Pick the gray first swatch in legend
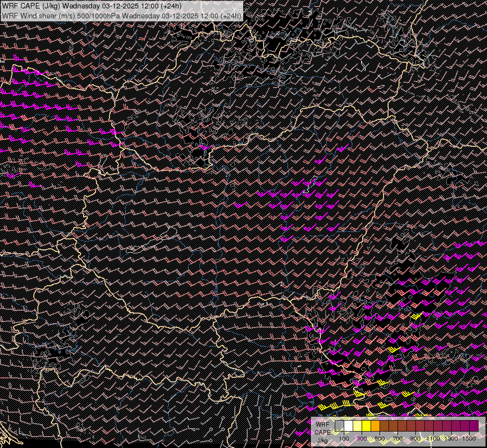This screenshot has height=448, width=487. [340, 426]
